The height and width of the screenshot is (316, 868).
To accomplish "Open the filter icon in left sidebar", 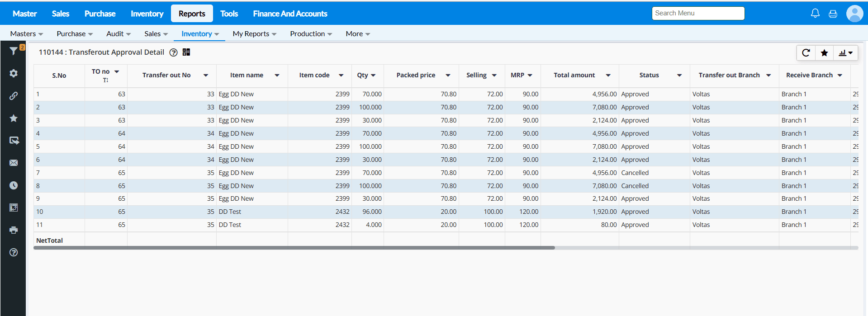I will coord(14,51).
